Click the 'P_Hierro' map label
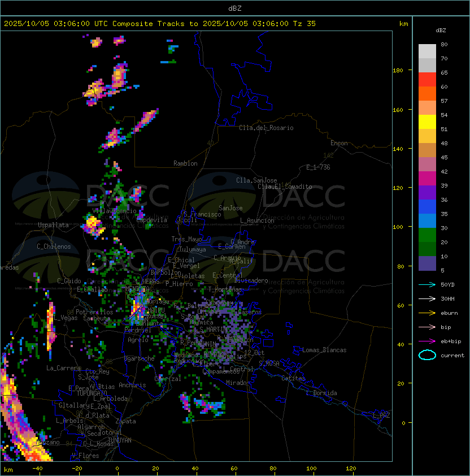Image resolution: width=470 pixels, height=476 pixels. [x=179, y=284]
